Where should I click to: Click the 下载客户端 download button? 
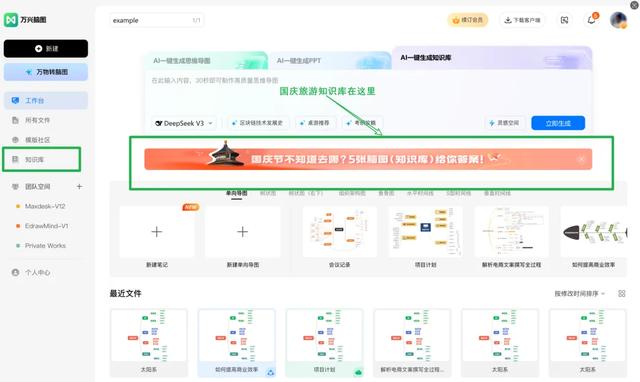[522, 20]
